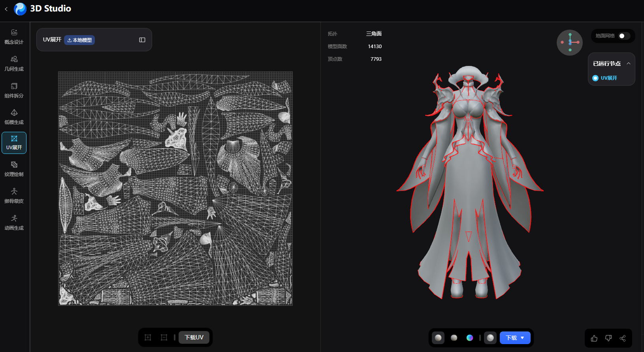Click the 拓扑 label
Image resolution: width=644 pixels, height=352 pixels.
(333, 34)
